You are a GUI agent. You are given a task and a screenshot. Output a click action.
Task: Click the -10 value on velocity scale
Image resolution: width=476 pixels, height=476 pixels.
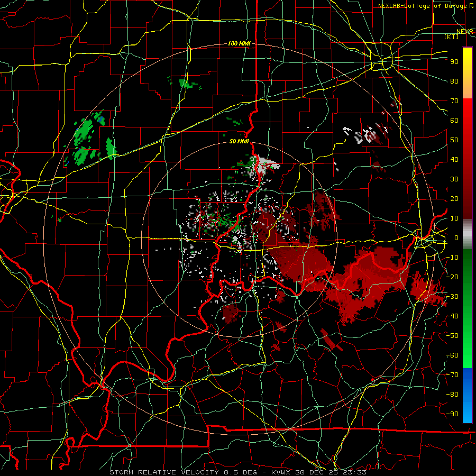point(452,257)
